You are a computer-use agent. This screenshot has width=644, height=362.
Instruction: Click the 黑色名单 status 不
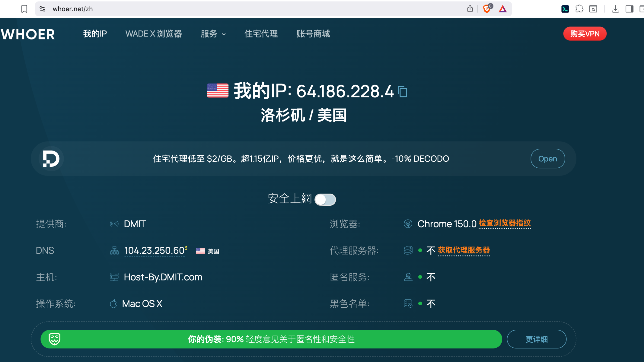pyautogui.click(x=431, y=304)
